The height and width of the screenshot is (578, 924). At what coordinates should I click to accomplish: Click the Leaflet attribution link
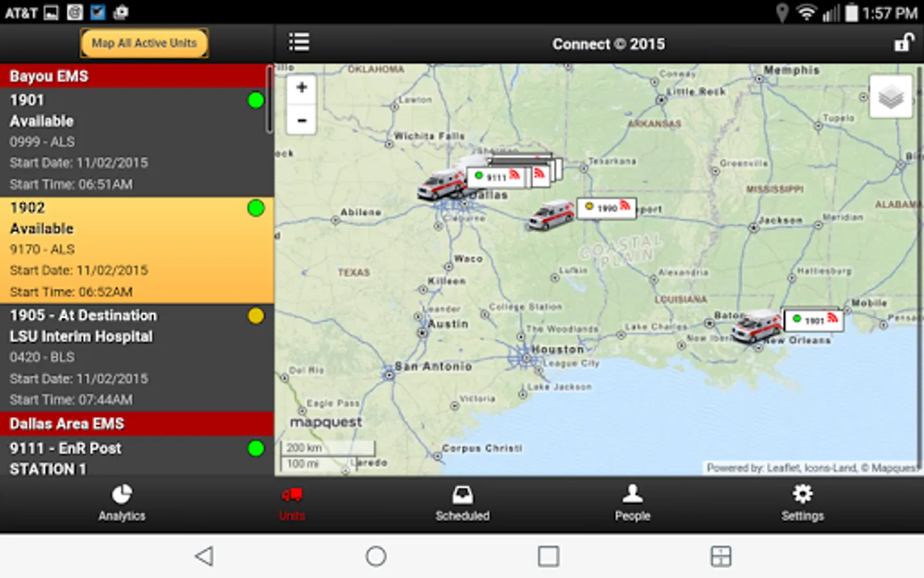tap(783, 468)
